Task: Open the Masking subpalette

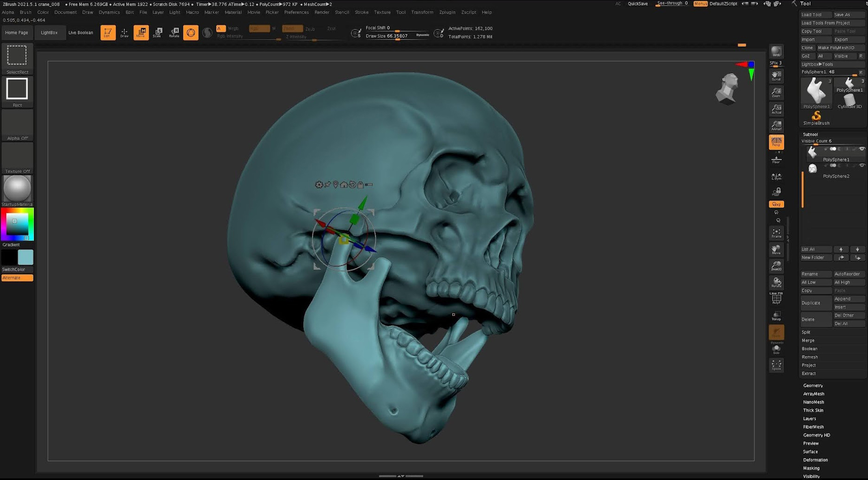Action: 811,468
